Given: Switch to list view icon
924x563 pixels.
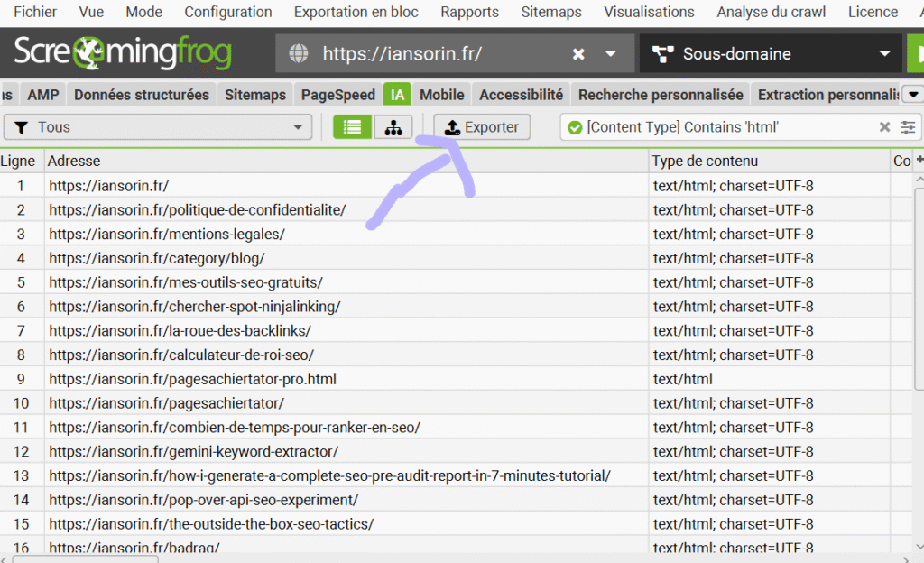Looking at the screenshot, I should (x=352, y=127).
